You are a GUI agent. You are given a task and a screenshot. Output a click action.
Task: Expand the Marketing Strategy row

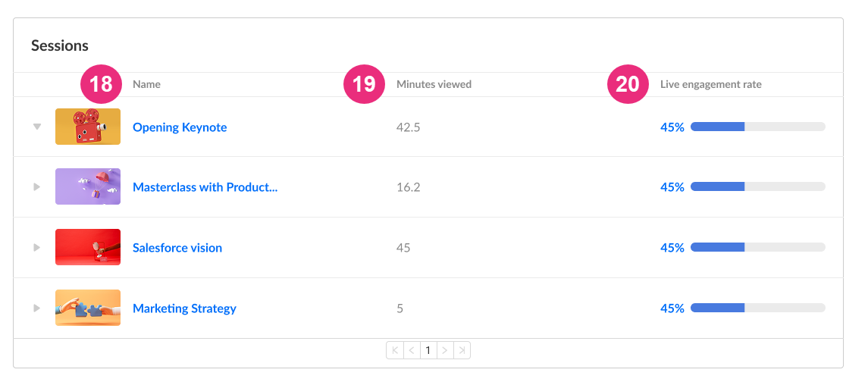pyautogui.click(x=37, y=308)
